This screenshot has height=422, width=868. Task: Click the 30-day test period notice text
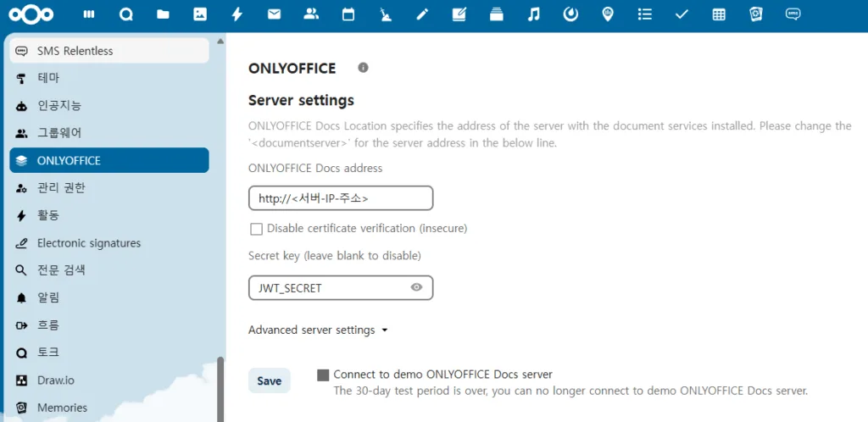(570, 391)
